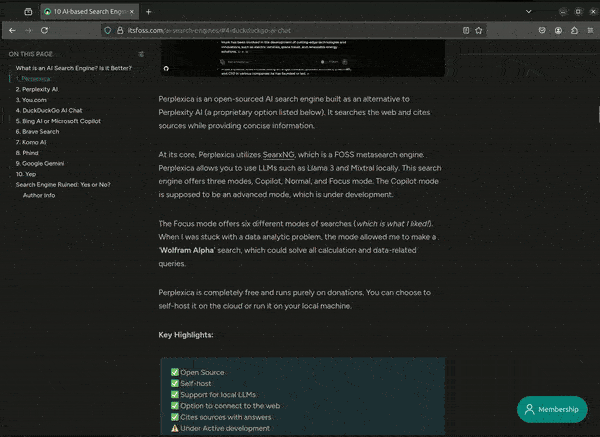Jump to 6. Brave Search section
600x437 pixels.
[x=38, y=132]
